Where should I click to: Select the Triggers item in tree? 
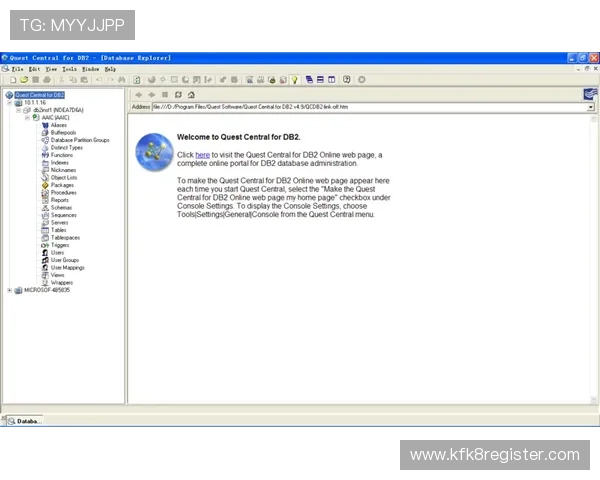60,245
